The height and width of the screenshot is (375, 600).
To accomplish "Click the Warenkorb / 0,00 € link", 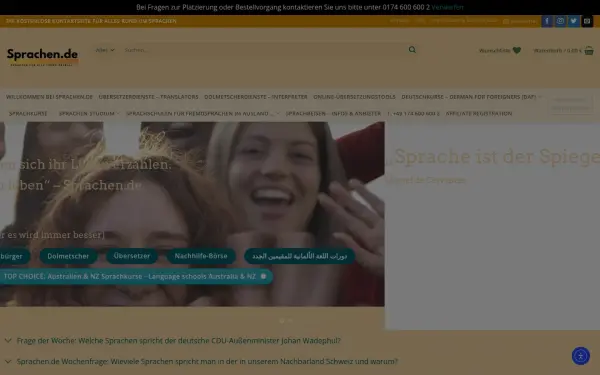I will pyautogui.click(x=557, y=51).
